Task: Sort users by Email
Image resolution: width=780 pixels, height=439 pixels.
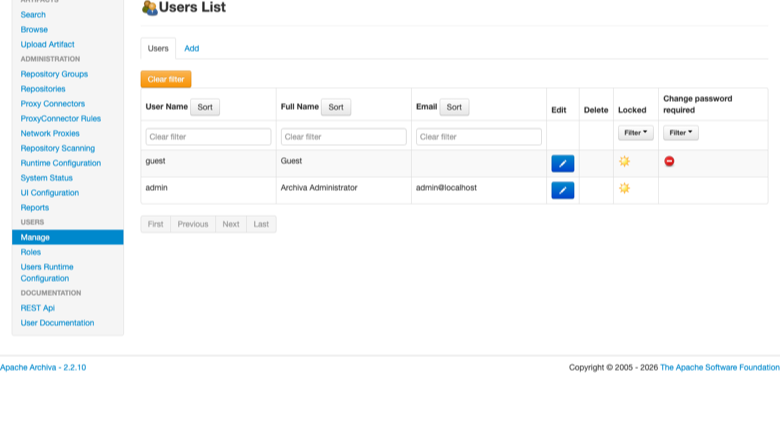Action: pyautogui.click(x=454, y=107)
